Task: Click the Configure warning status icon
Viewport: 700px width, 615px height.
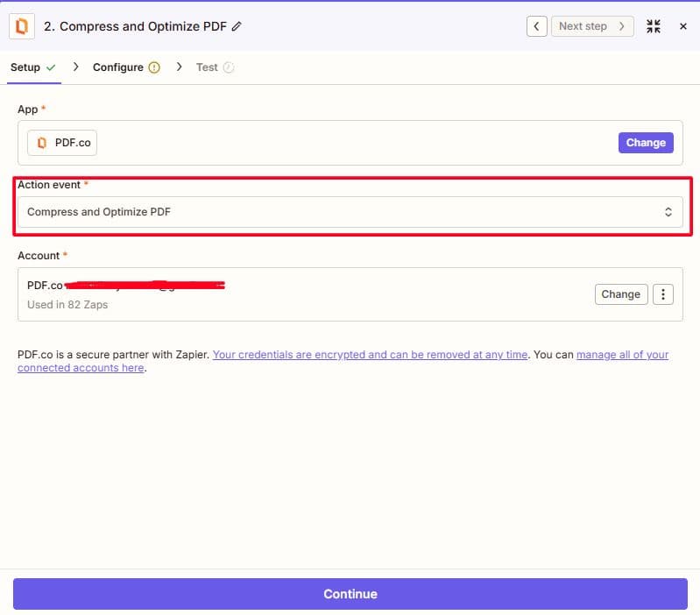Action: point(154,67)
